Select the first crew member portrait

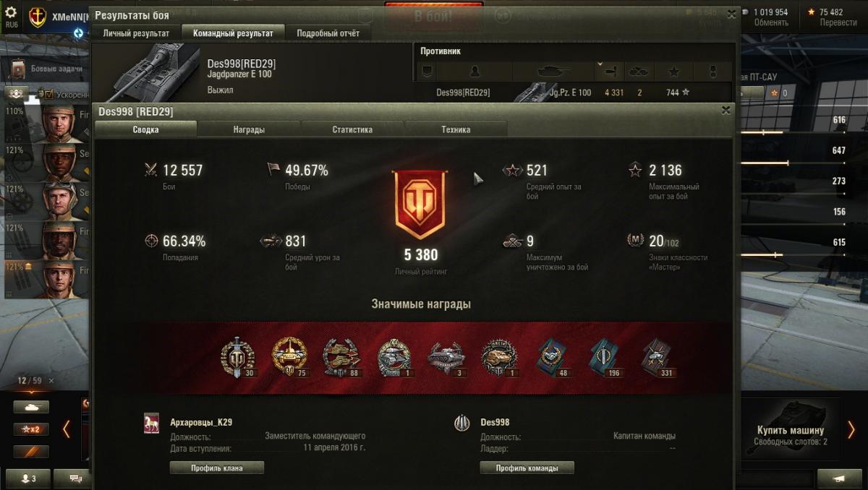(59, 124)
